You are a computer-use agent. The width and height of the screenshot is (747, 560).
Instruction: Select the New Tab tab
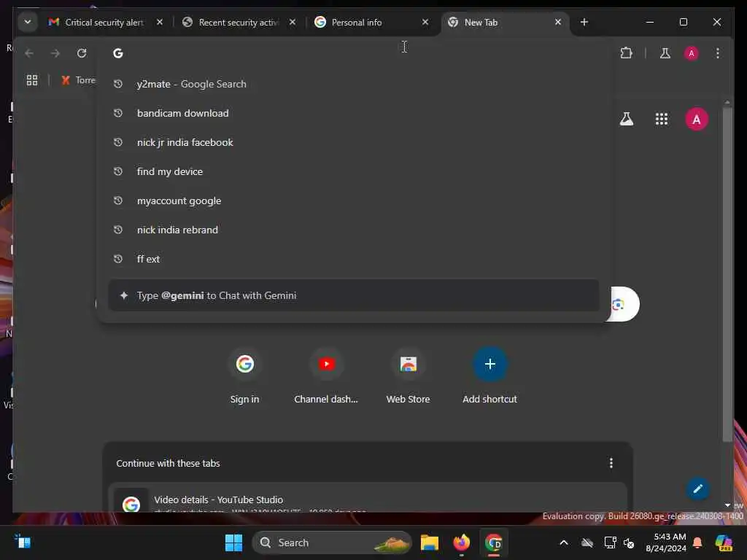click(505, 22)
